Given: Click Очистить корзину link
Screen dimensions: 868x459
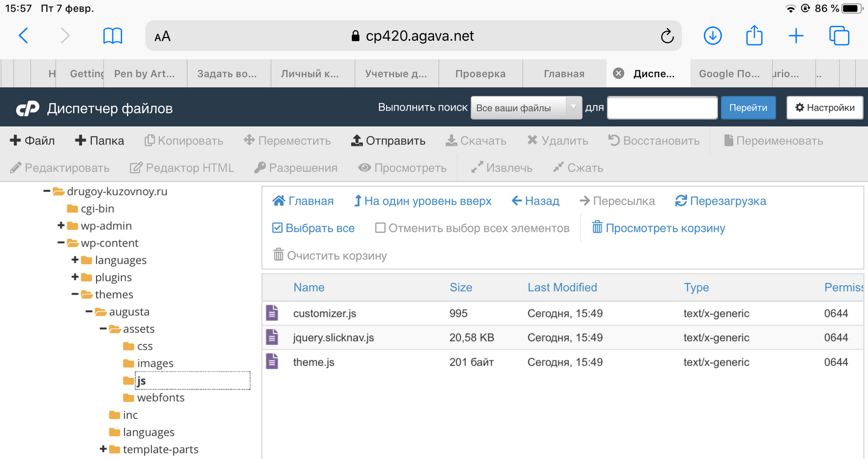Looking at the screenshot, I should (330, 255).
